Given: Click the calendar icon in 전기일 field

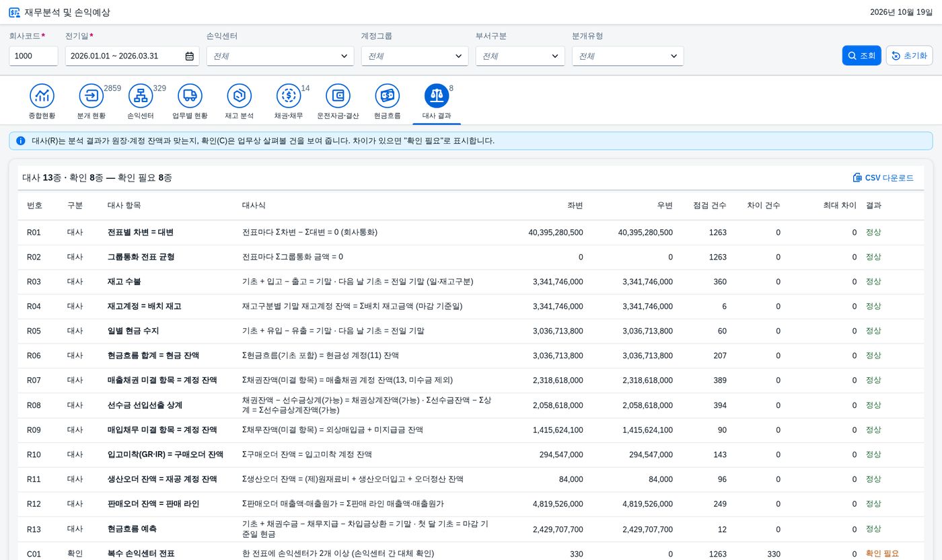Looking at the screenshot, I should pos(190,56).
